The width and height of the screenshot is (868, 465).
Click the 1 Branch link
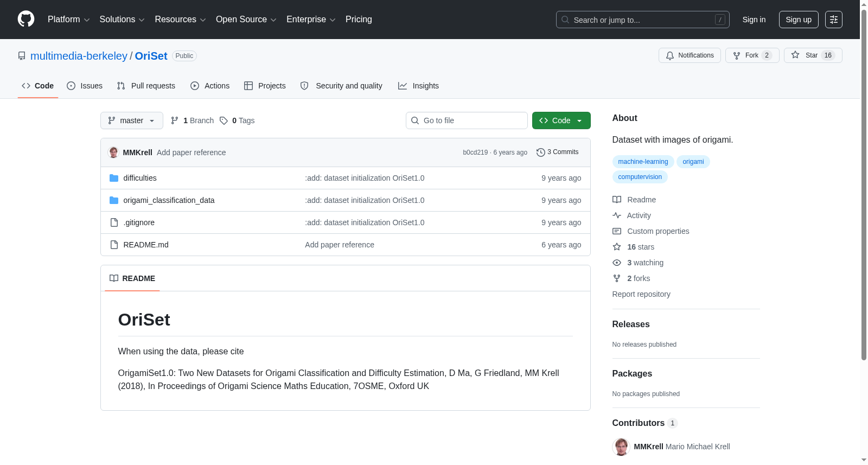192,120
